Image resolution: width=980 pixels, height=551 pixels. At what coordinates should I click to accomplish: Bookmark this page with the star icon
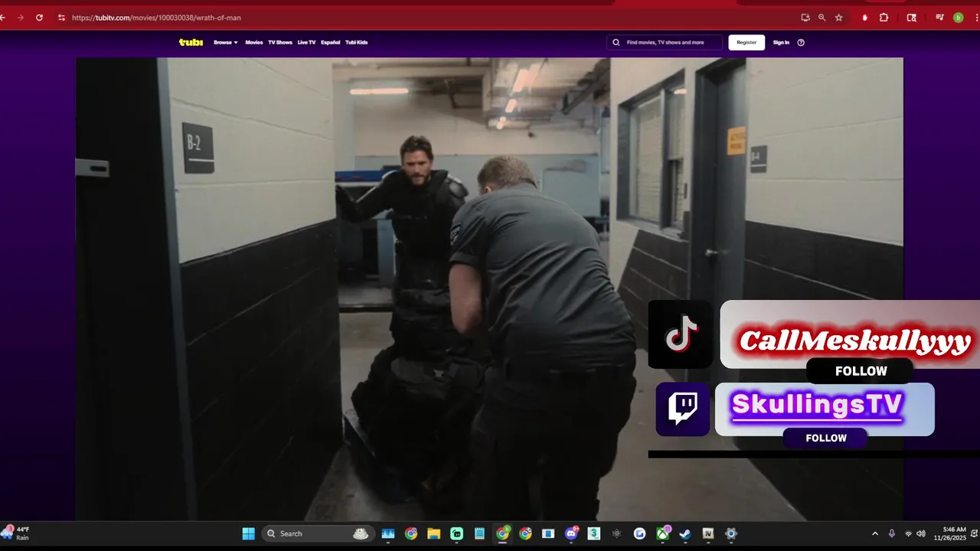pyautogui.click(x=839, y=18)
